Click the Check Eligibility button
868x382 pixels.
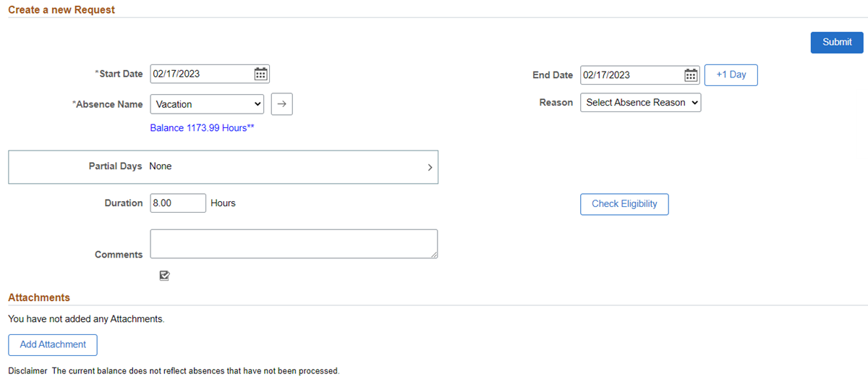624,204
